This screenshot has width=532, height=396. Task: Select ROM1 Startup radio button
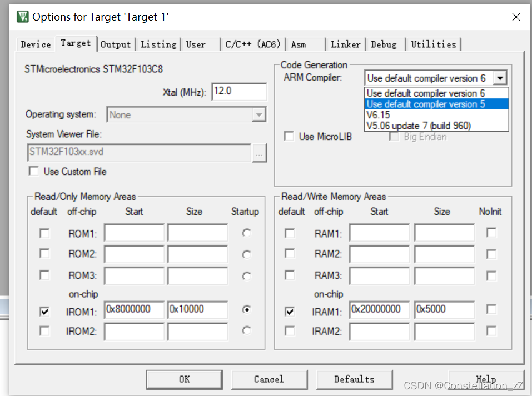[247, 233]
